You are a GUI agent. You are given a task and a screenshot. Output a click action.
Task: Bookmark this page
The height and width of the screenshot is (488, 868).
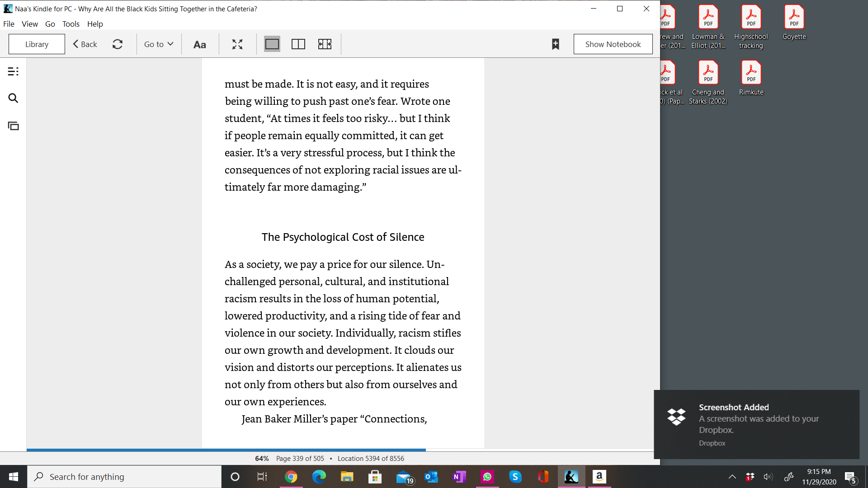(x=556, y=44)
